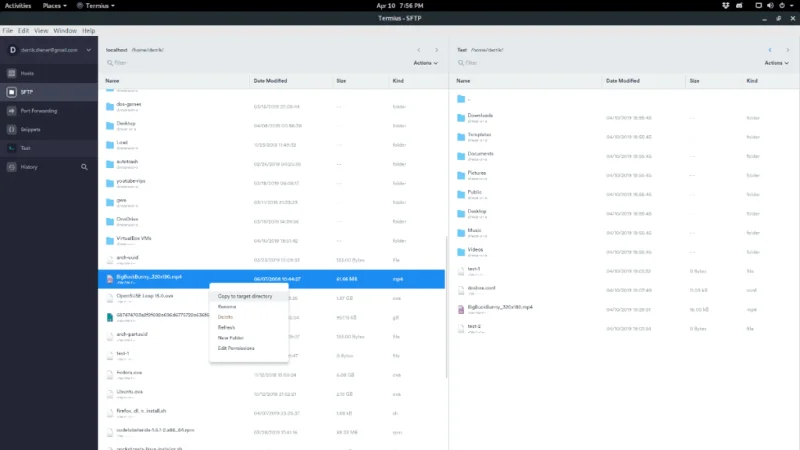Go forward in Test pane navigation
The image size is (800, 450).
(x=788, y=50)
